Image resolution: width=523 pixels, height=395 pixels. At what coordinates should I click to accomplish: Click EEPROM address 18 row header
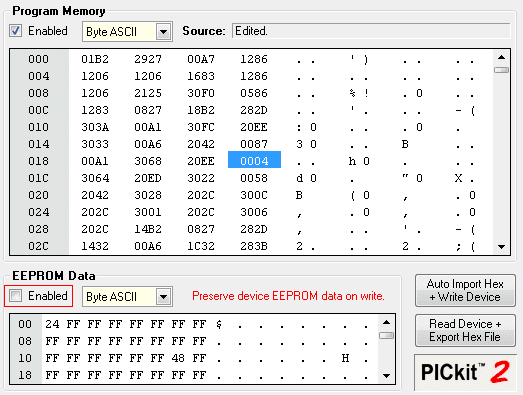25,375
